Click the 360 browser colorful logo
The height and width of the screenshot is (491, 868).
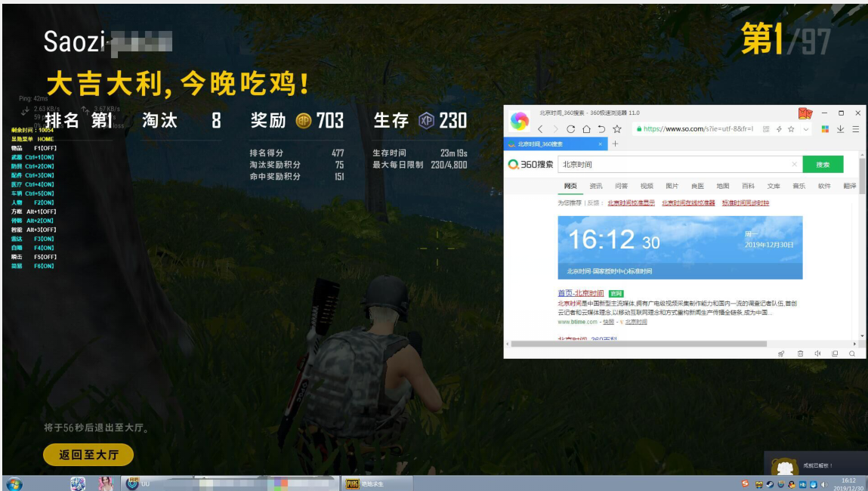click(x=519, y=121)
